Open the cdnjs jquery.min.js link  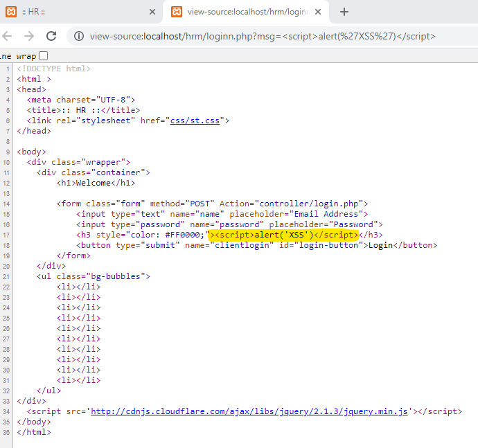(x=249, y=411)
